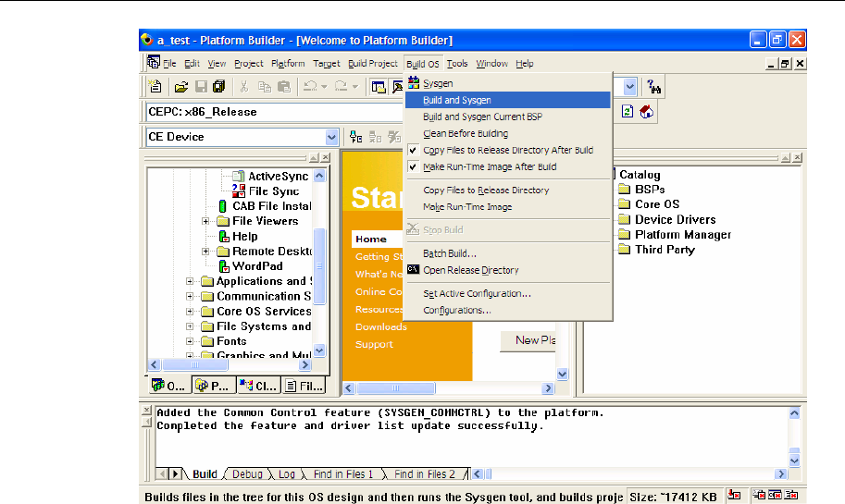This screenshot has width=845, height=504.
Task: Click the CAB File Installer icon
Action: (x=222, y=205)
